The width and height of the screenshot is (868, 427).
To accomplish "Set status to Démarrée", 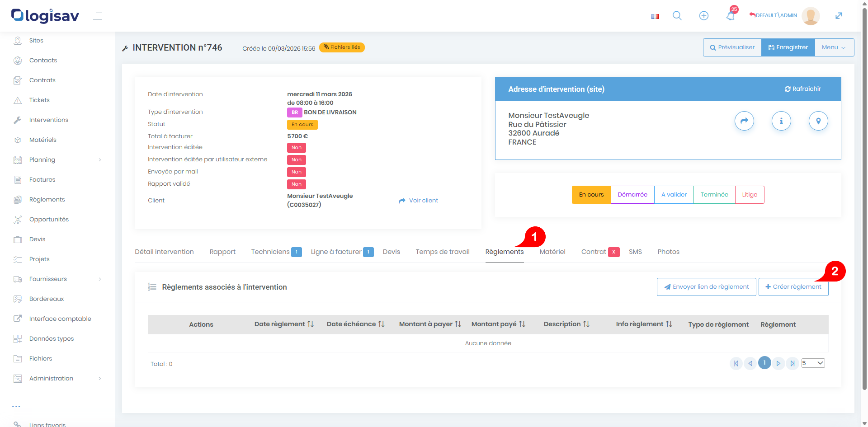I will 632,195.
